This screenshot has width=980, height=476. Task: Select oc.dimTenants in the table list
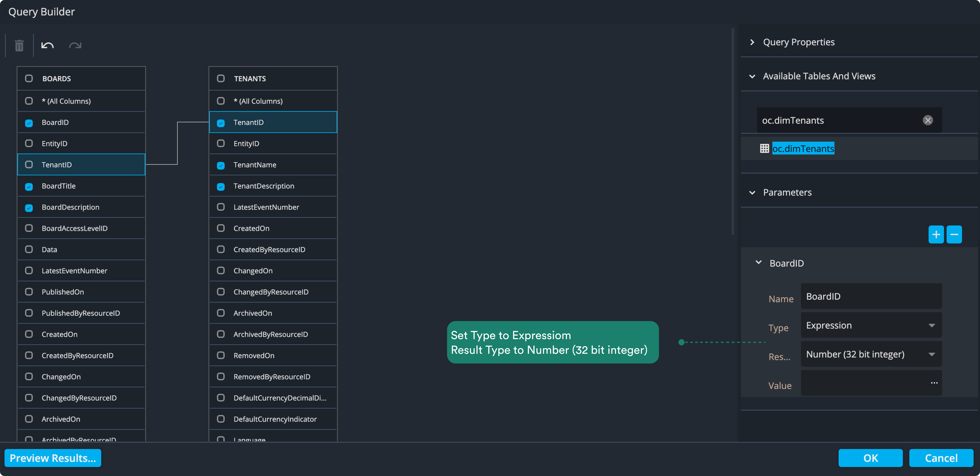pos(803,148)
